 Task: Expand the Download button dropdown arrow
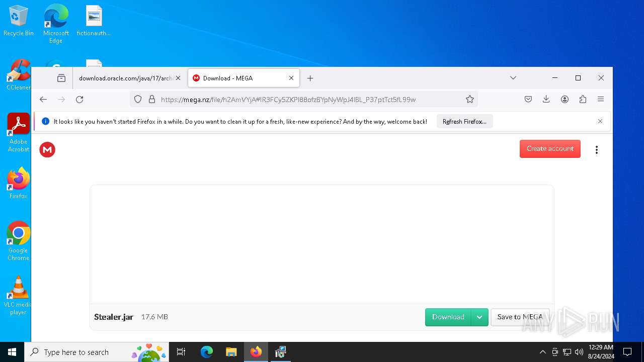479,317
